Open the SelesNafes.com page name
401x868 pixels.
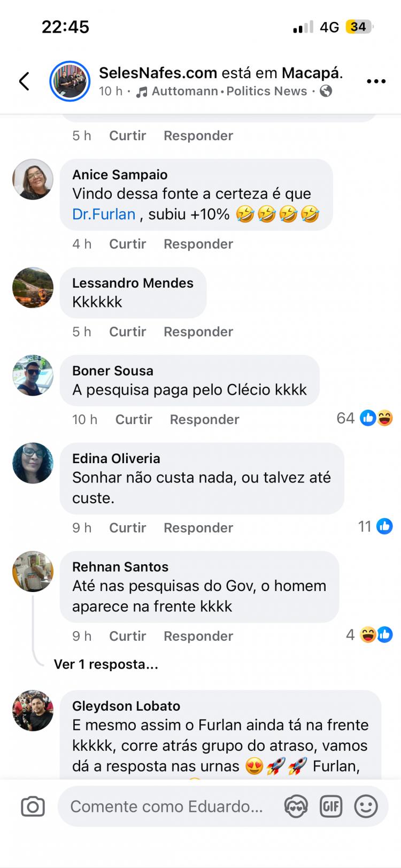[158, 73]
